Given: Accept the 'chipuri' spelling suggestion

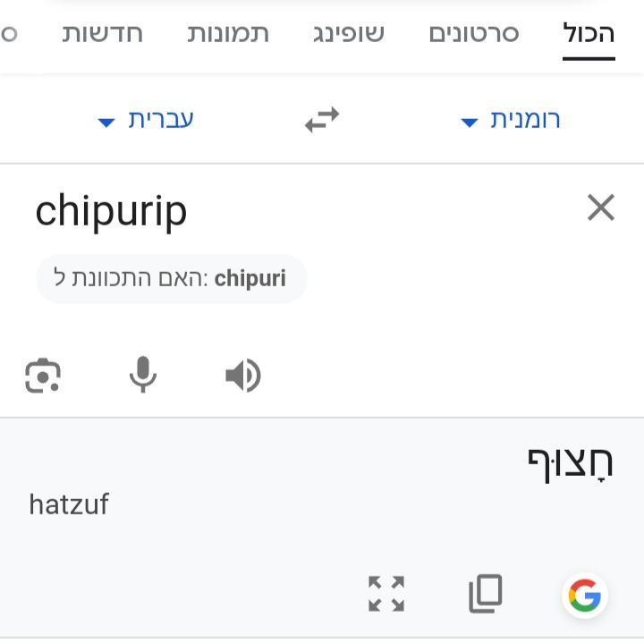Looking at the screenshot, I should (x=172, y=279).
